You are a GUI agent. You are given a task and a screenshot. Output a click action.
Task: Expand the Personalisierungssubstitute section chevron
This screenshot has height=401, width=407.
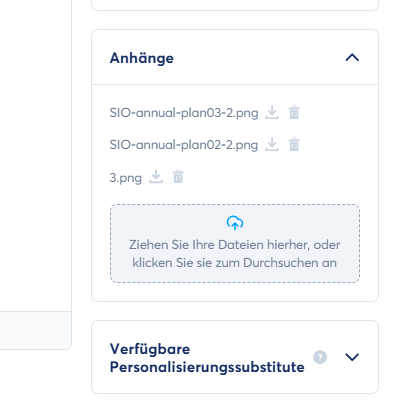click(352, 357)
